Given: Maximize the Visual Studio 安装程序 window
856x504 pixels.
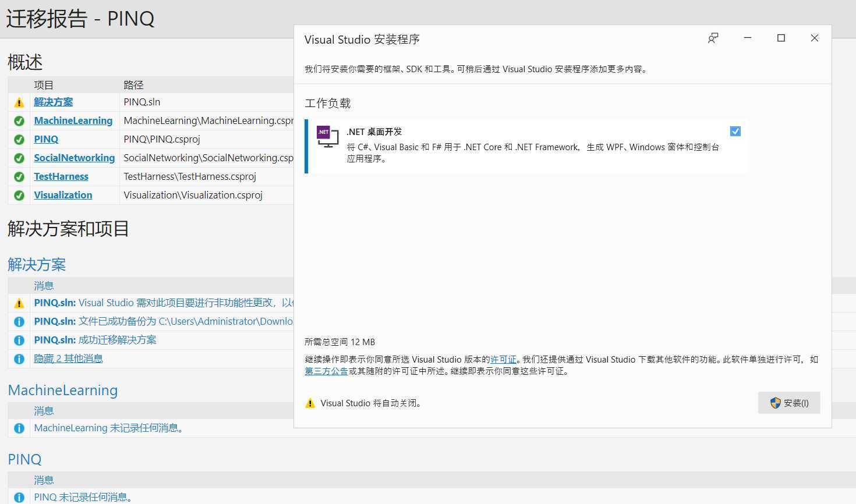Looking at the screenshot, I should tap(781, 38).
